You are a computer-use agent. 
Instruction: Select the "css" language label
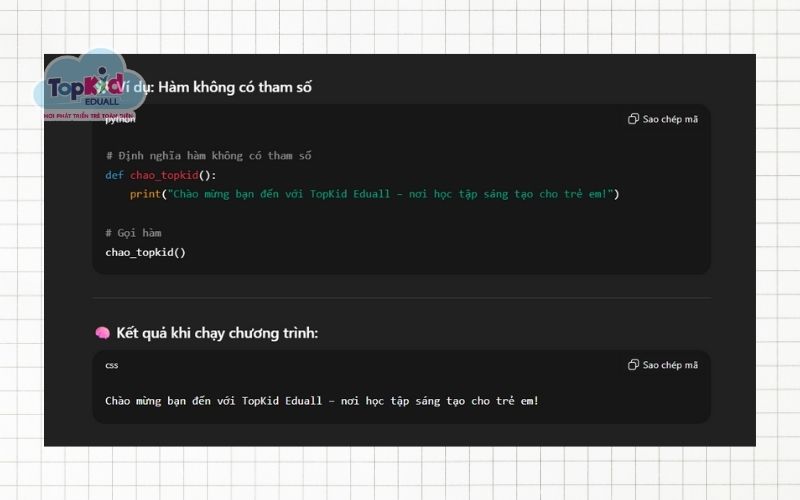click(112, 365)
